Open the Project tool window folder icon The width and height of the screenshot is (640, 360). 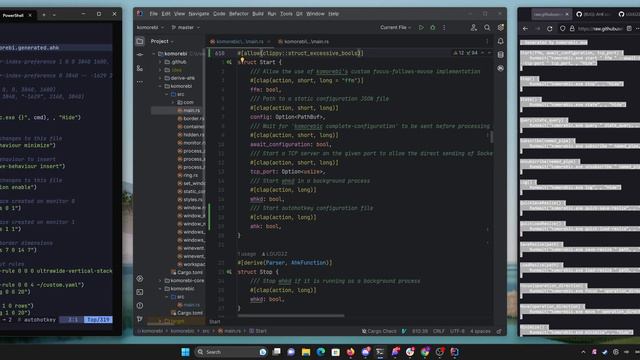pyautogui.click(x=140, y=41)
